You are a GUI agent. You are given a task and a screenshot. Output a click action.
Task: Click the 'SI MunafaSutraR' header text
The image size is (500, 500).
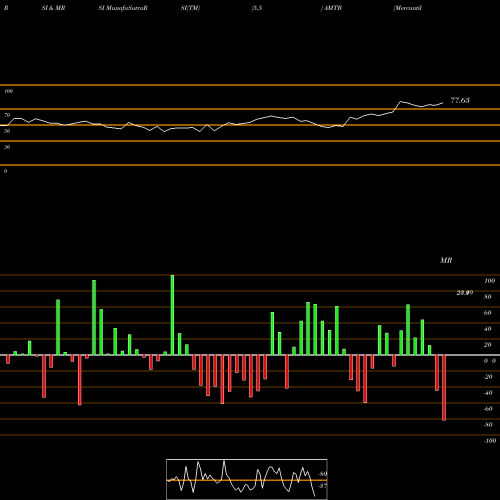[123, 8]
